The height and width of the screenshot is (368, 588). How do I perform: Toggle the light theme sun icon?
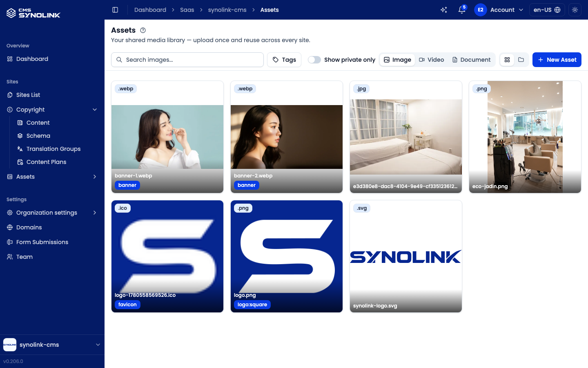point(575,10)
